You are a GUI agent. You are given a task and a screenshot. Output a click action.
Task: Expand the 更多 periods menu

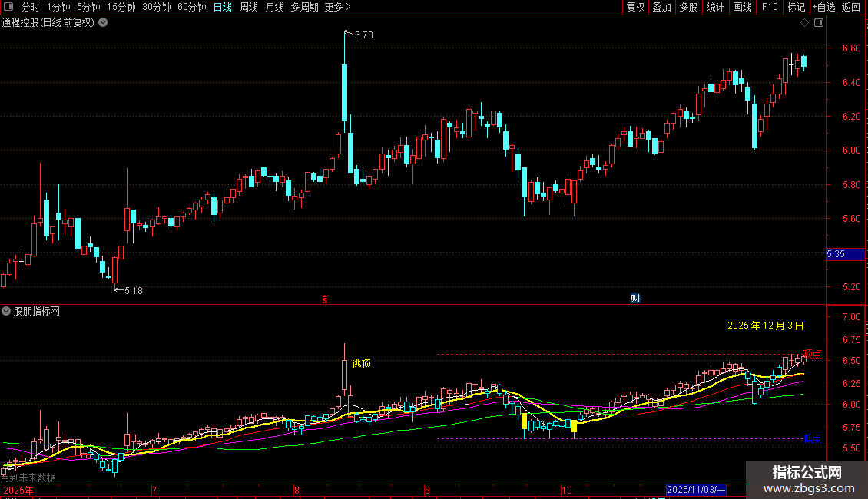(338, 7)
